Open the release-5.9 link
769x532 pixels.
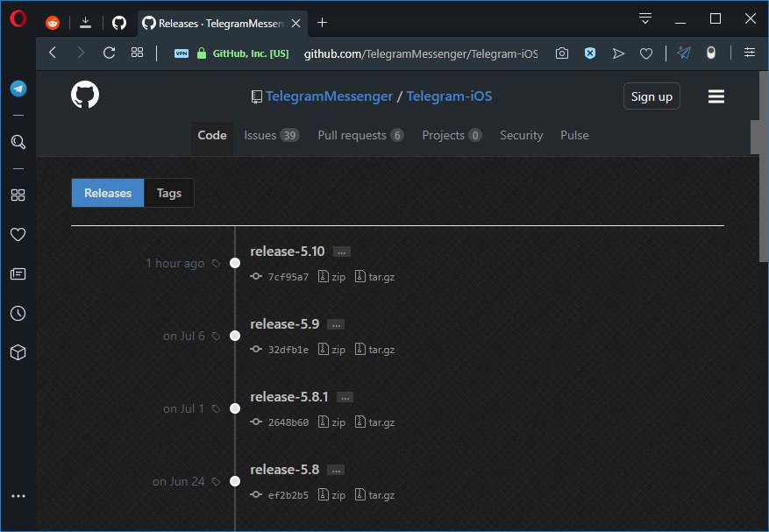[x=284, y=324]
